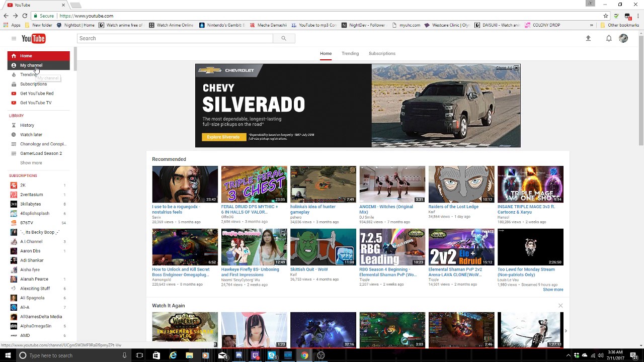Open Skype from the taskbar
This screenshot has width=644, height=362.
pos(272,355)
